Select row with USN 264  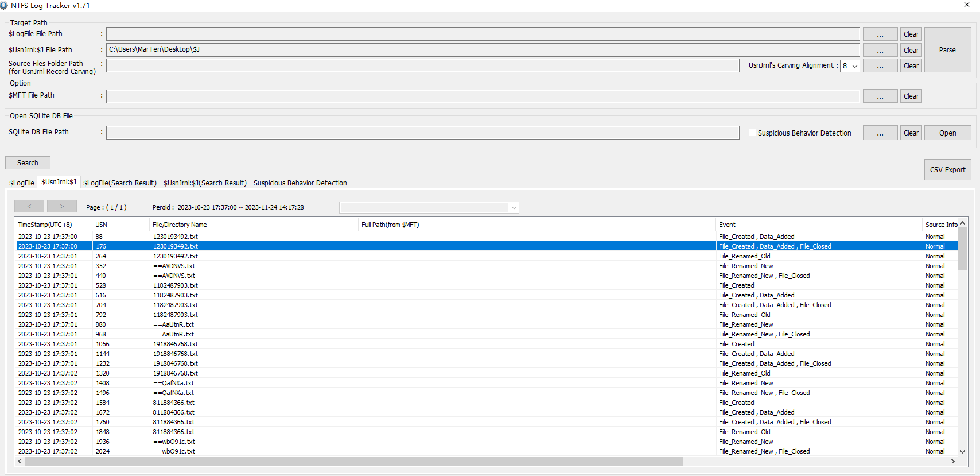coord(487,256)
